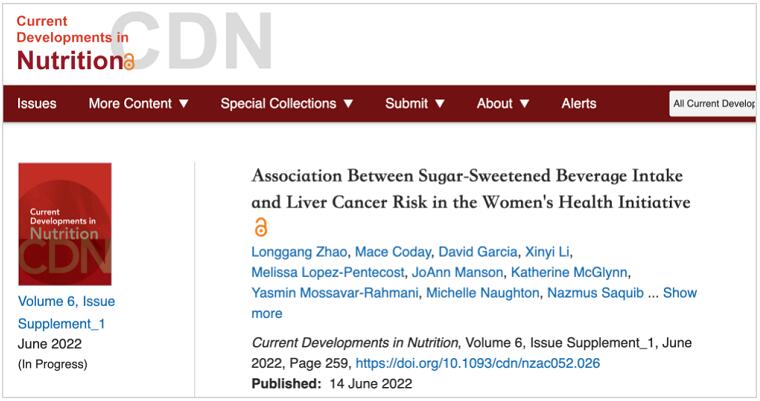Image resolution: width=760 pixels, height=401 pixels.
Task: Click author Nazmus Saquib's name
Action: (597, 293)
